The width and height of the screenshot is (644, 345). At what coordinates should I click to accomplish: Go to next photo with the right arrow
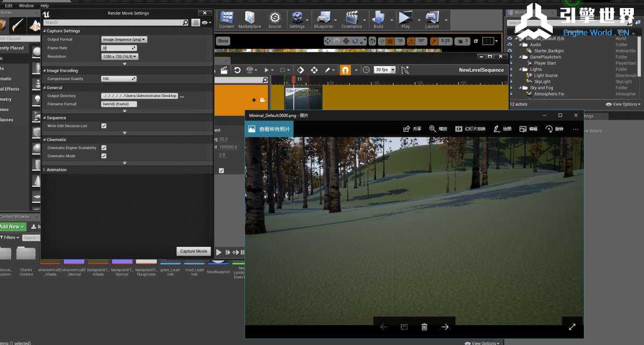(445, 327)
